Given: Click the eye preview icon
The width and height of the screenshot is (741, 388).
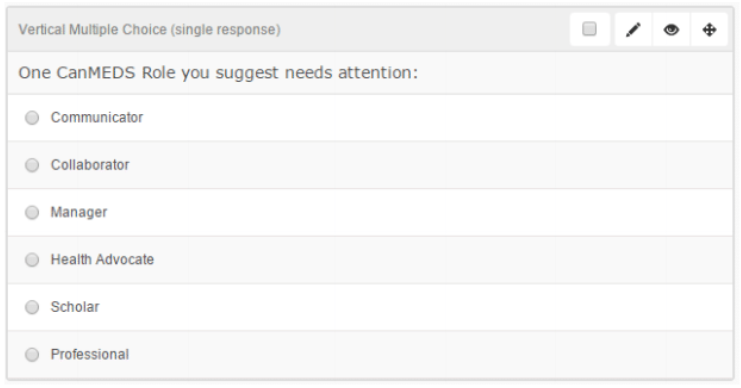Looking at the screenshot, I should pos(671,30).
